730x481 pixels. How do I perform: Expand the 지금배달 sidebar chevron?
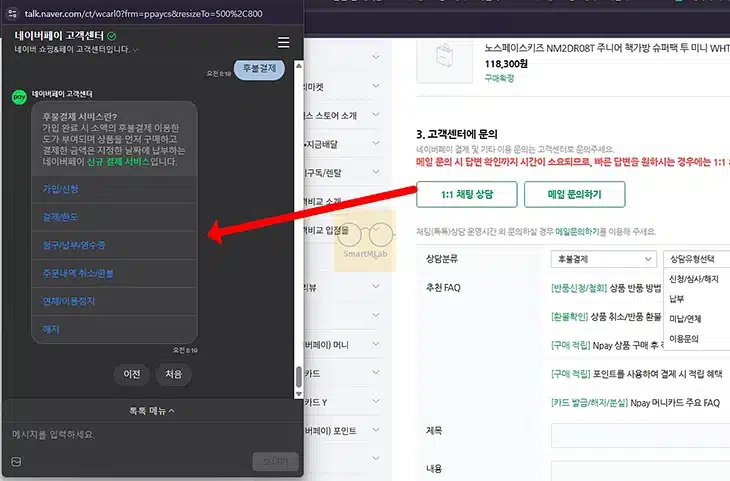click(x=376, y=143)
